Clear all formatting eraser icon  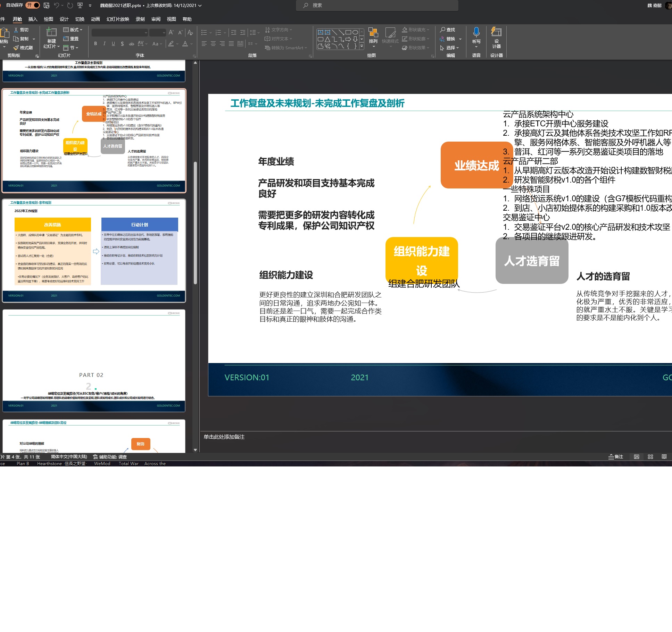coord(190,33)
